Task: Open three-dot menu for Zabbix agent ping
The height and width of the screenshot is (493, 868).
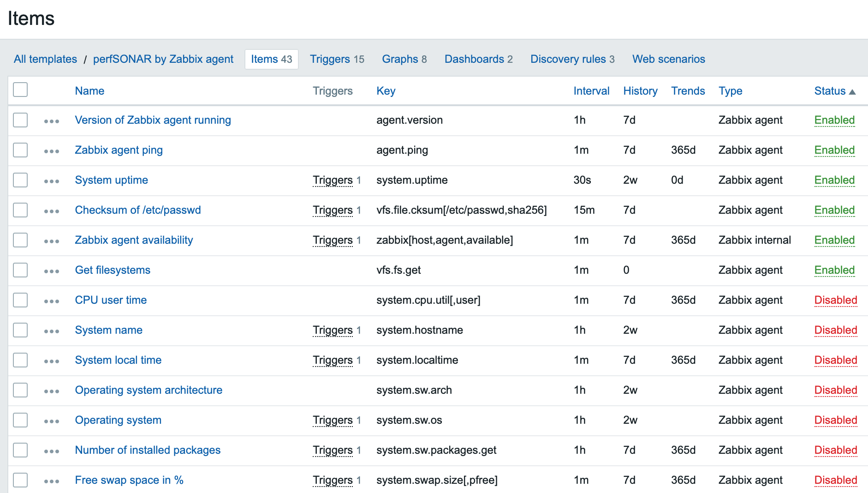Action: click(x=52, y=151)
